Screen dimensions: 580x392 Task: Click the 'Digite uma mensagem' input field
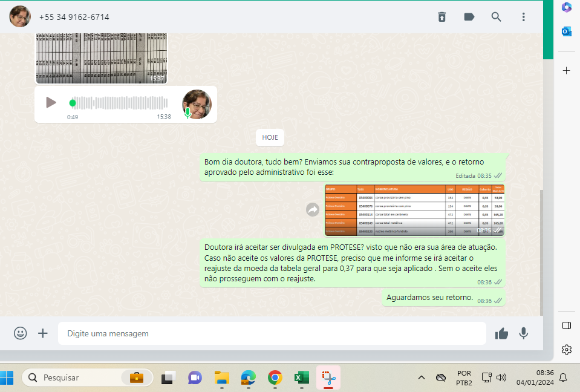pos(272,333)
